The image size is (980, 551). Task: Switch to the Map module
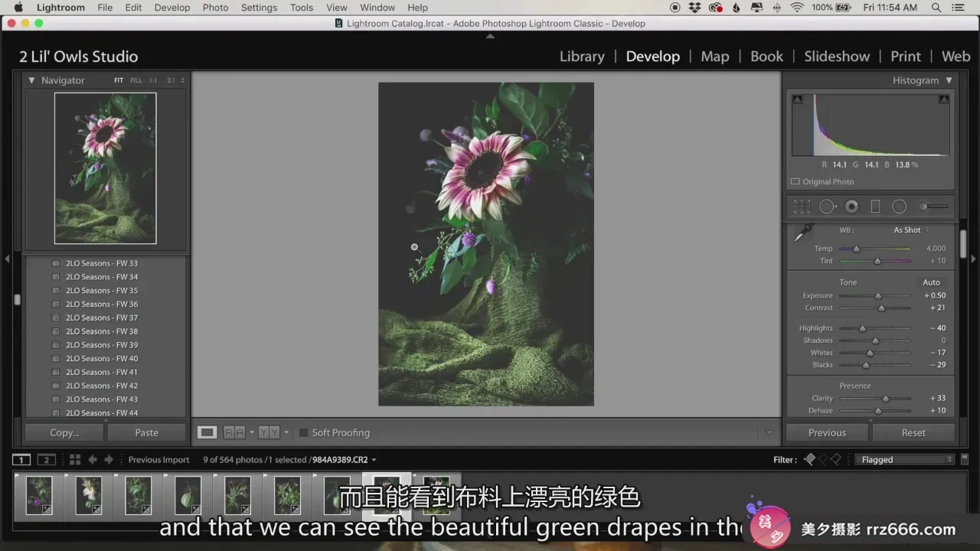click(x=715, y=57)
